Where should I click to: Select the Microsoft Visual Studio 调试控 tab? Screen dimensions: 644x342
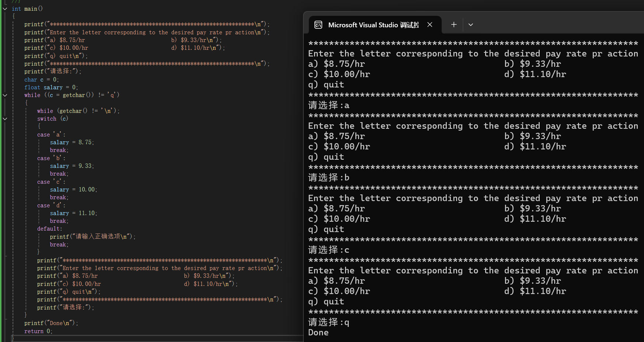point(375,25)
